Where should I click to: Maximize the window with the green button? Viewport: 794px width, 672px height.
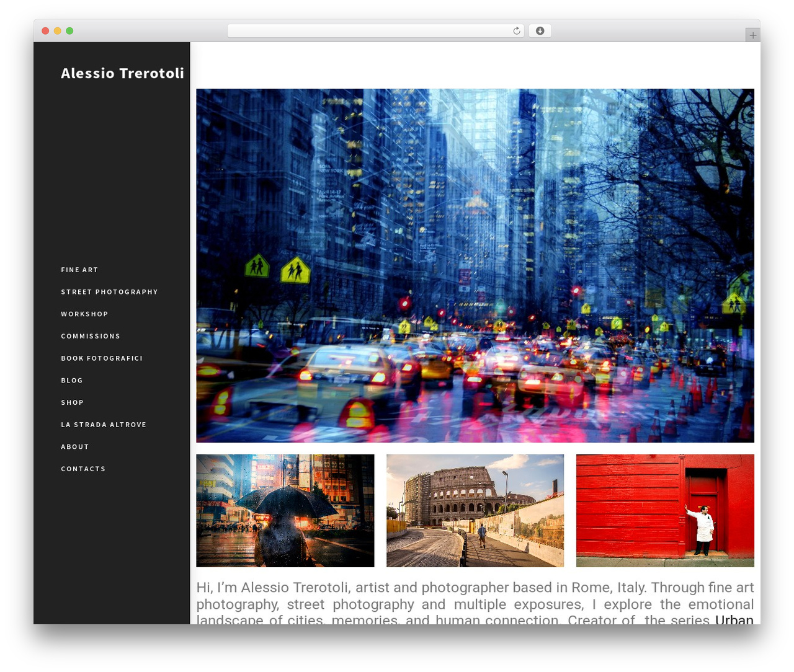(x=69, y=31)
